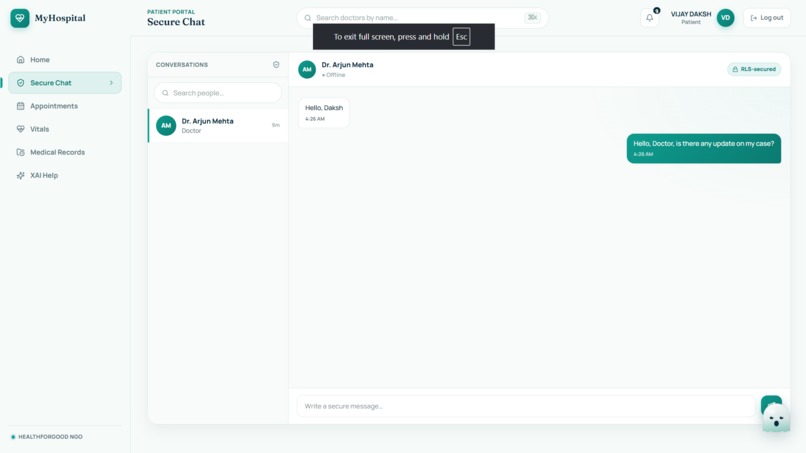Click the VD user avatar
This screenshot has width=806, height=453.
coord(725,17)
